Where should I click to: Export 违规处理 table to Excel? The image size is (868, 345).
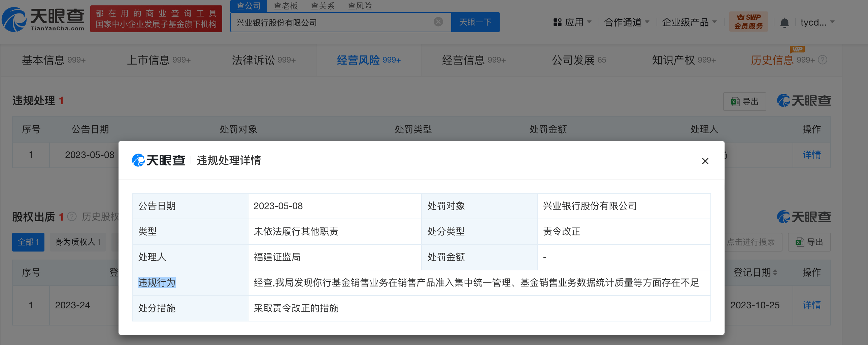(744, 101)
